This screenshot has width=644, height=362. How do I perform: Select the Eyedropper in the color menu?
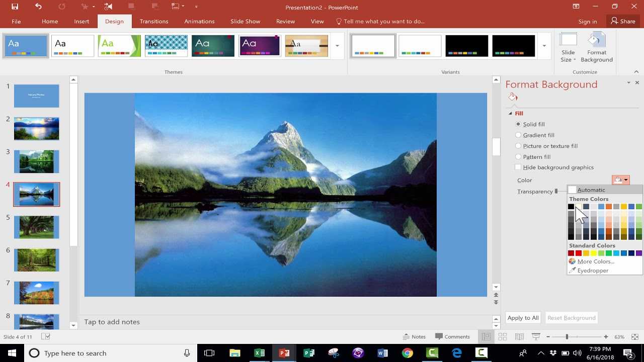click(x=593, y=270)
